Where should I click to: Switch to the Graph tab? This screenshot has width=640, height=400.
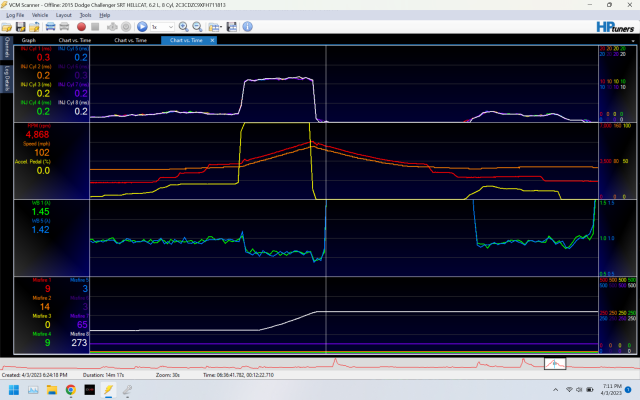point(29,40)
